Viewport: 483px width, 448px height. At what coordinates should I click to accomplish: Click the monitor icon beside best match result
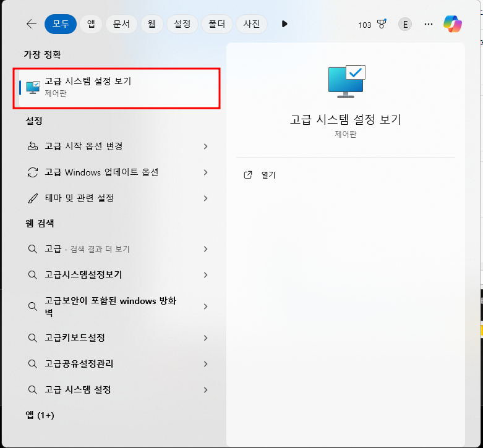(33, 87)
